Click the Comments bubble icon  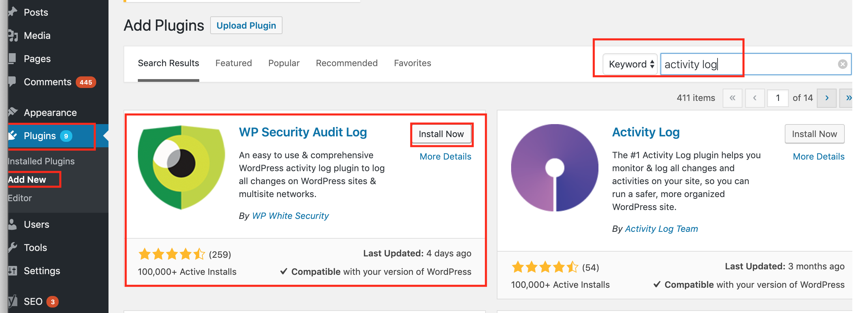(12, 82)
